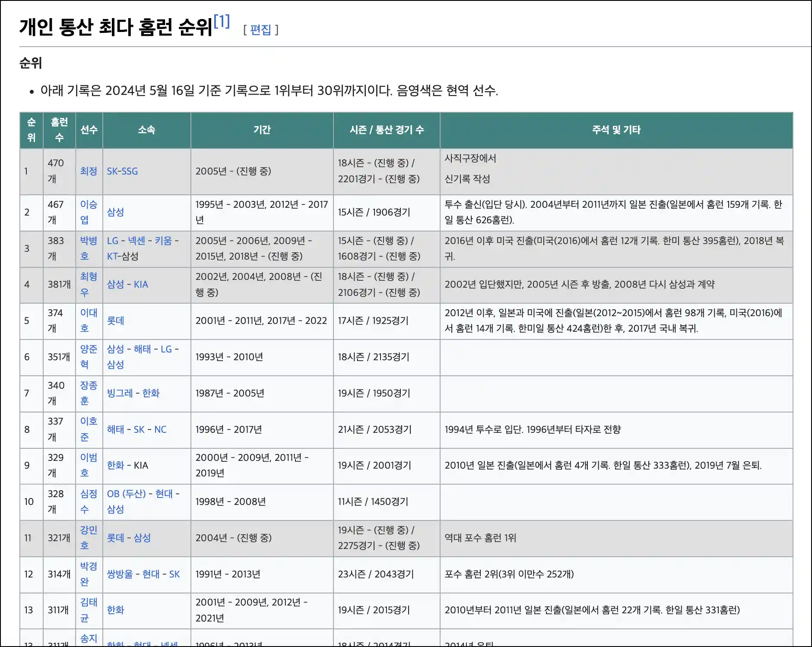Open the 편집 edit link
The height and width of the screenshot is (647, 812).
pyautogui.click(x=260, y=29)
